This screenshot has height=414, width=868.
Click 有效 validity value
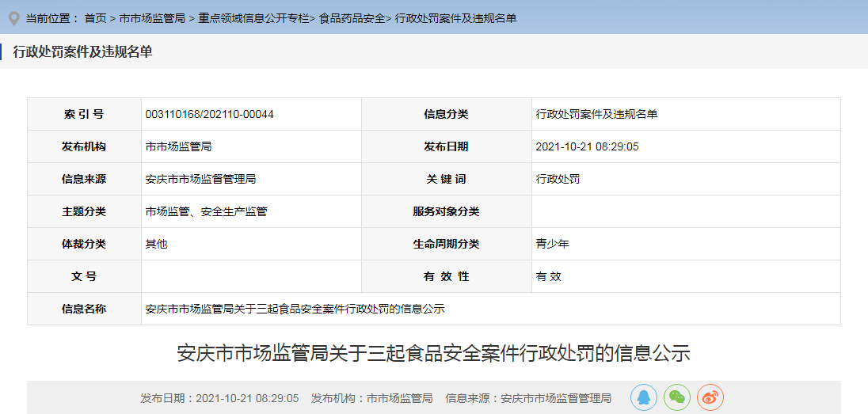click(x=549, y=276)
